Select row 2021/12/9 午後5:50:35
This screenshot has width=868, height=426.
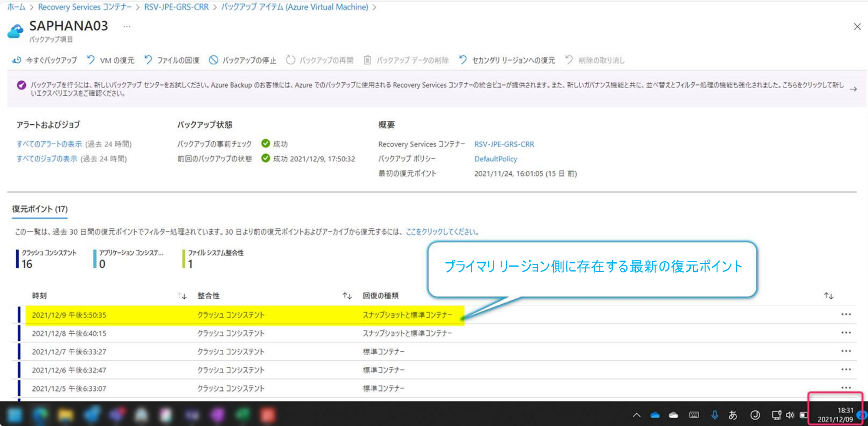tap(434, 315)
